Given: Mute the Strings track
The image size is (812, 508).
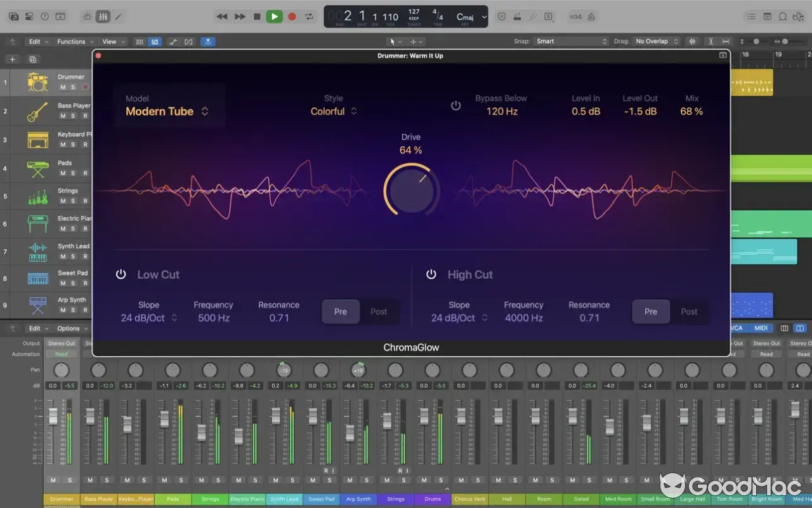Looking at the screenshot, I should (x=62, y=201).
